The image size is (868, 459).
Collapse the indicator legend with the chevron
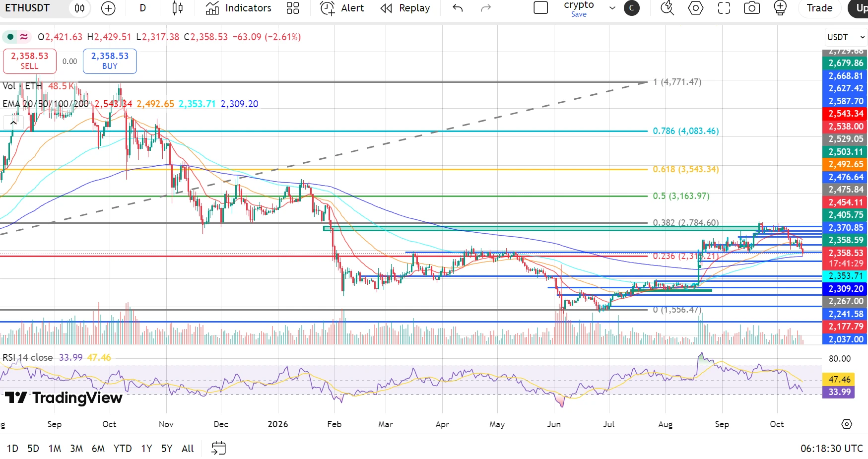point(13,122)
